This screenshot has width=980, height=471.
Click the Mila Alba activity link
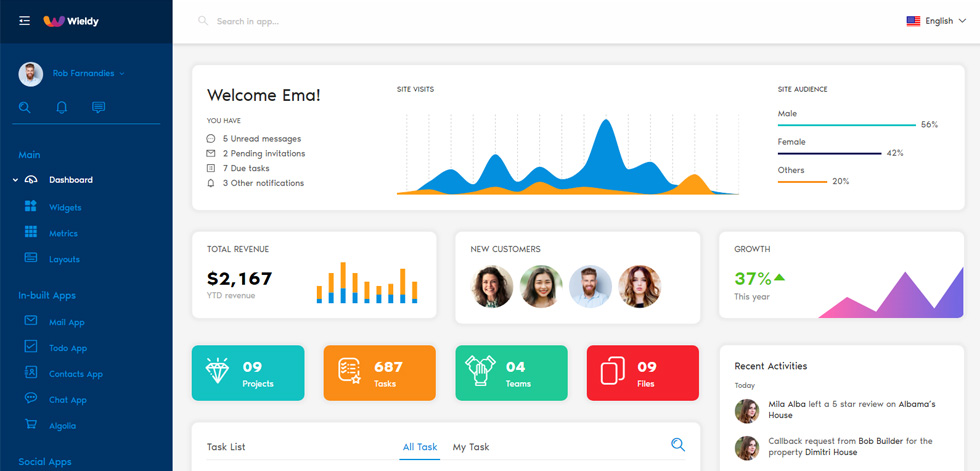[787, 404]
